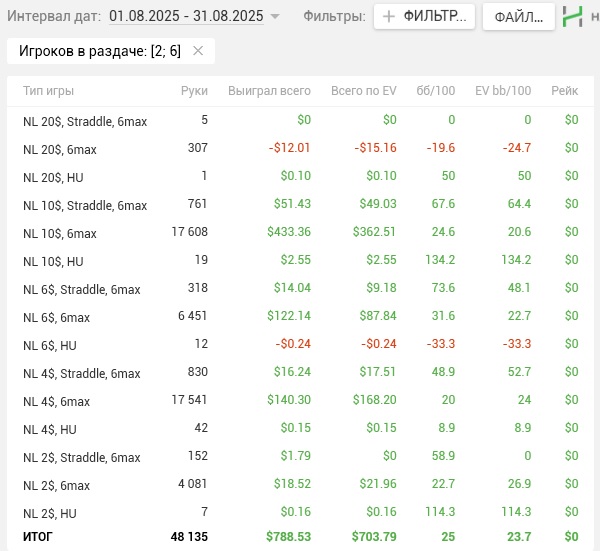Click the green H logo icon

pos(572,16)
